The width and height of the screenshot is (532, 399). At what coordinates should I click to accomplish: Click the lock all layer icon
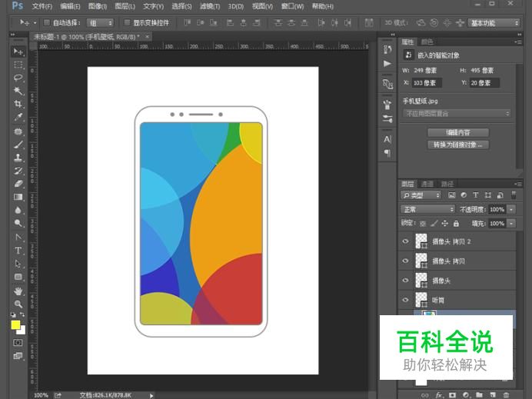click(x=456, y=224)
